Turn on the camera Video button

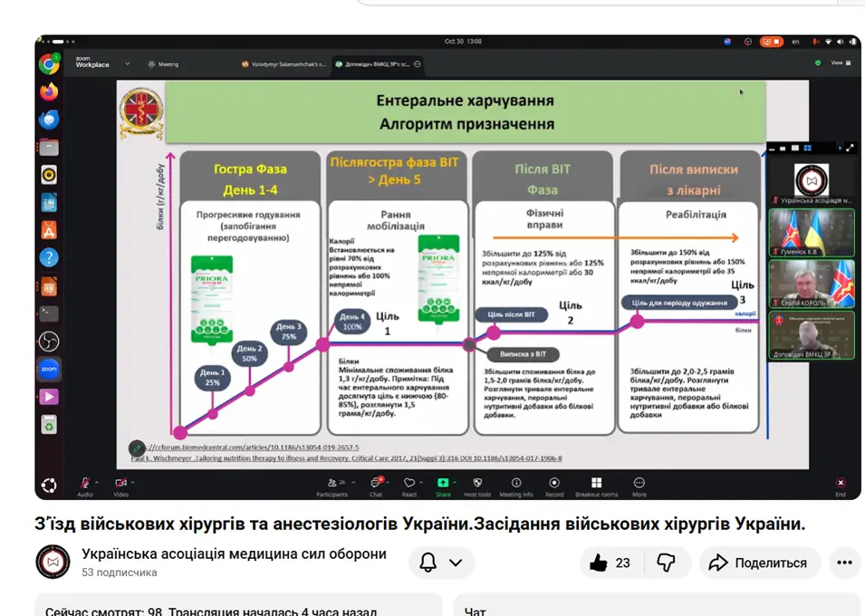[x=120, y=485]
